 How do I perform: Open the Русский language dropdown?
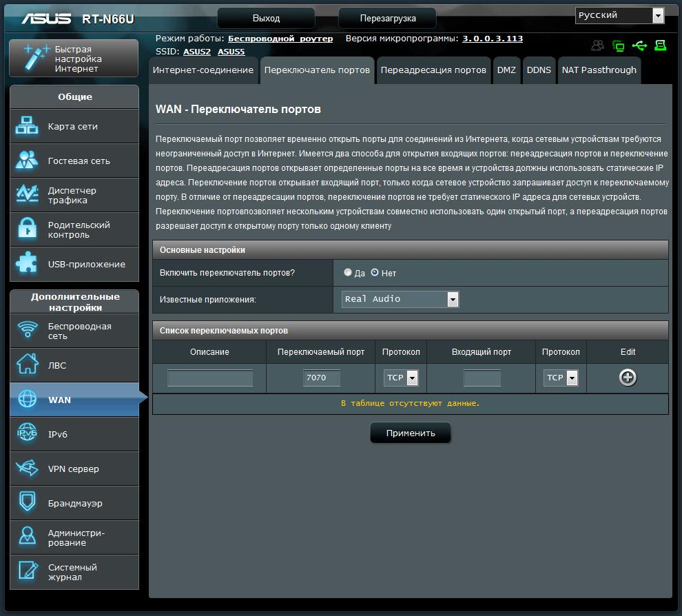(619, 16)
